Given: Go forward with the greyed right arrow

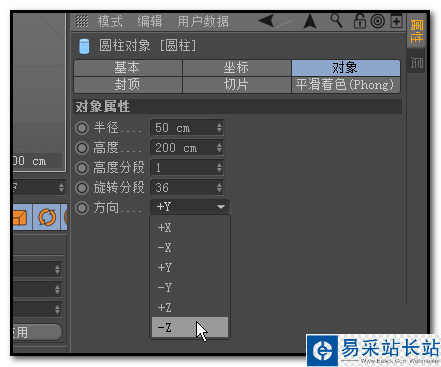Looking at the screenshot, I should tap(284, 21).
